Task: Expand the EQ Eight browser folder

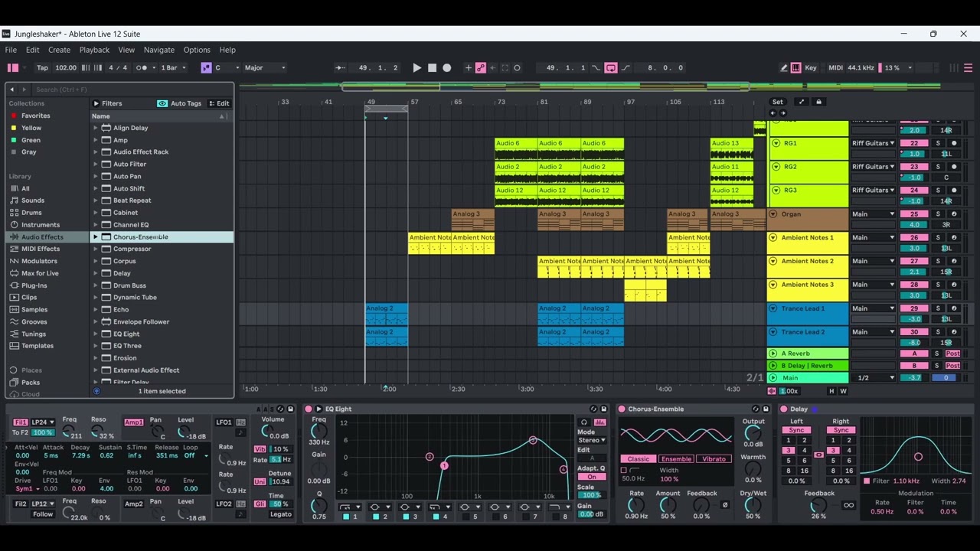Action: coord(96,334)
